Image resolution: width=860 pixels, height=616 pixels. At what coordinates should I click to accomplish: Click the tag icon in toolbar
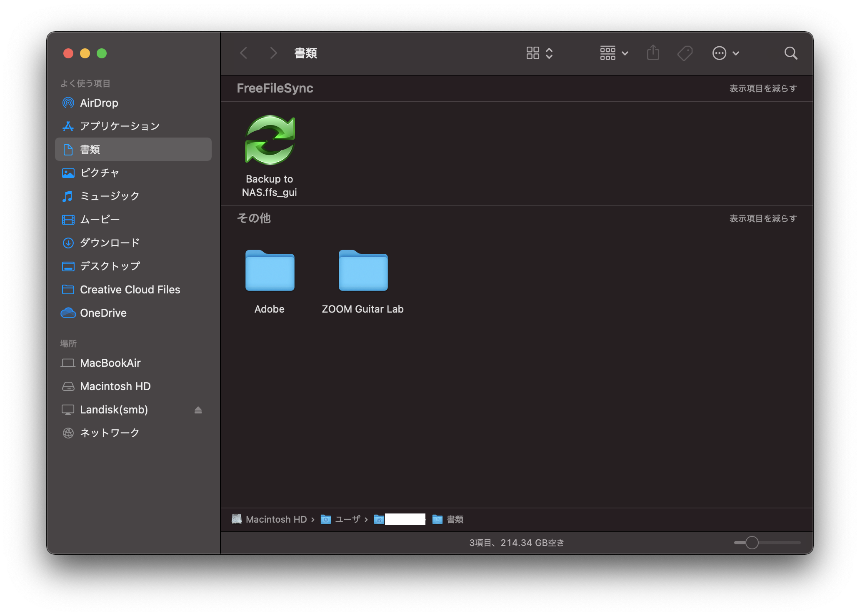(685, 53)
